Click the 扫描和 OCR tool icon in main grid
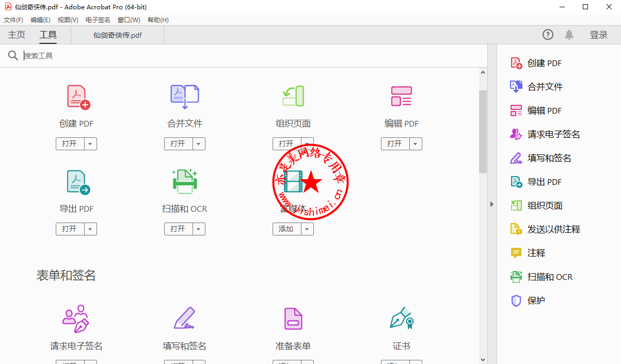 pyautogui.click(x=185, y=181)
